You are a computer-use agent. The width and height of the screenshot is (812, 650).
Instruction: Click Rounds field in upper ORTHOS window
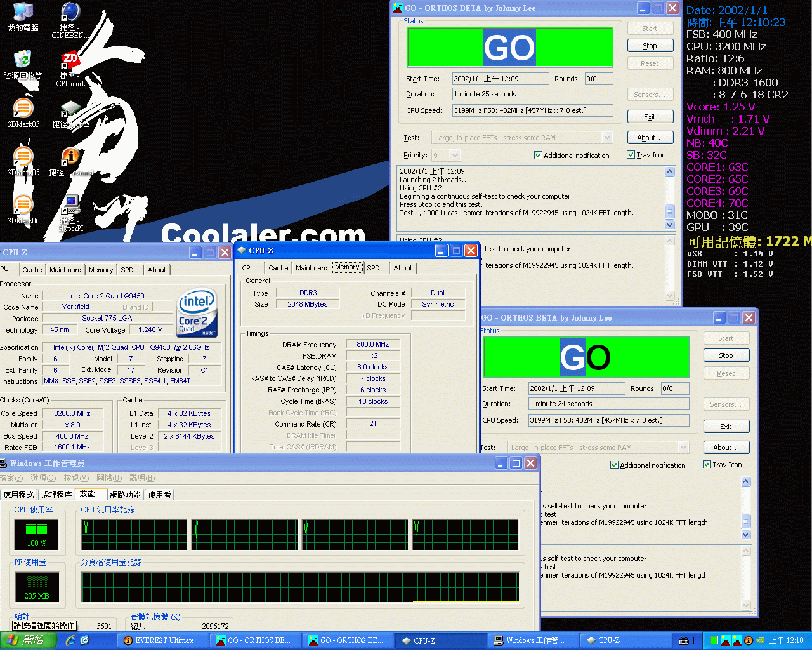tap(599, 79)
